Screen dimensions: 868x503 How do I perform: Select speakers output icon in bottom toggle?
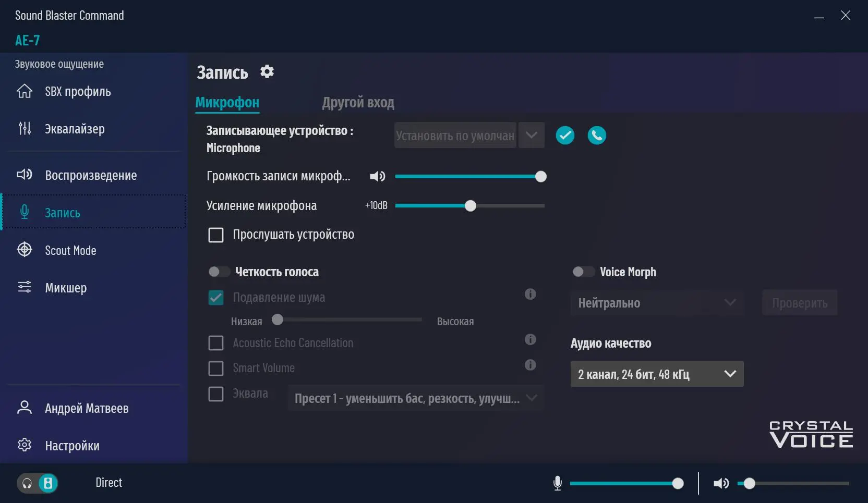click(x=48, y=483)
